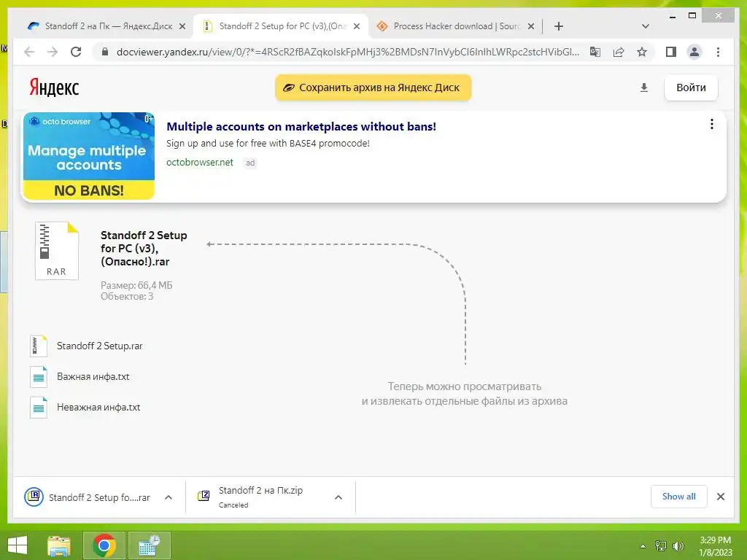Click the Yandex logo
Screen dimensions: 747x560
point(54,87)
